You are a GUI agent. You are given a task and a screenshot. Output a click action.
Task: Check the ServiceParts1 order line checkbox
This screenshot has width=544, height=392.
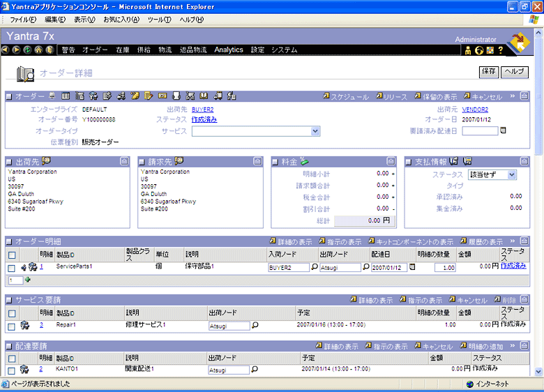pyautogui.click(x=11, y=268)
